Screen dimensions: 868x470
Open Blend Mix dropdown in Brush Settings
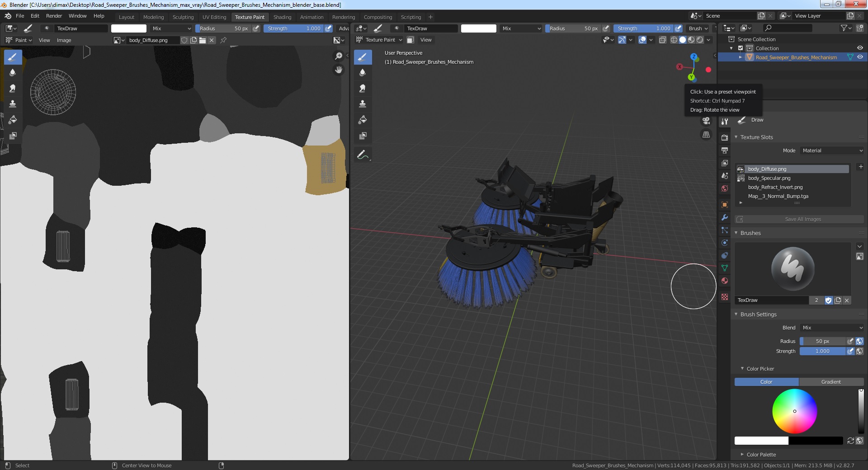(x=832, y=328)
